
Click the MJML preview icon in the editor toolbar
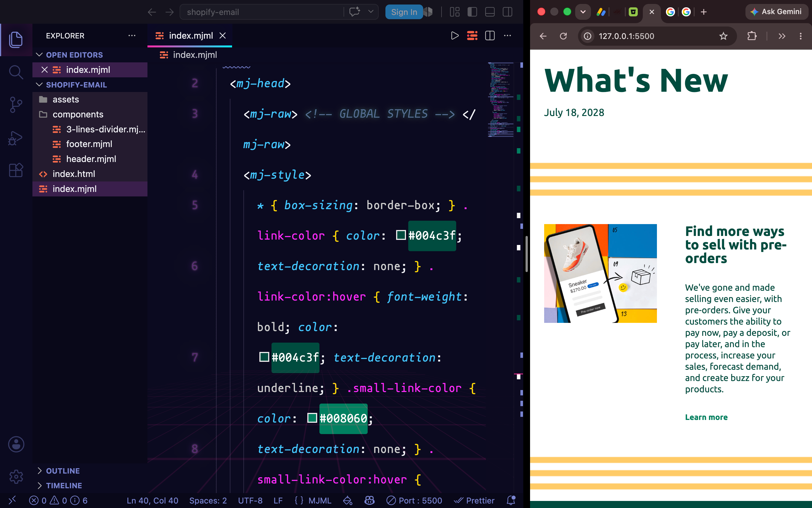472,36
